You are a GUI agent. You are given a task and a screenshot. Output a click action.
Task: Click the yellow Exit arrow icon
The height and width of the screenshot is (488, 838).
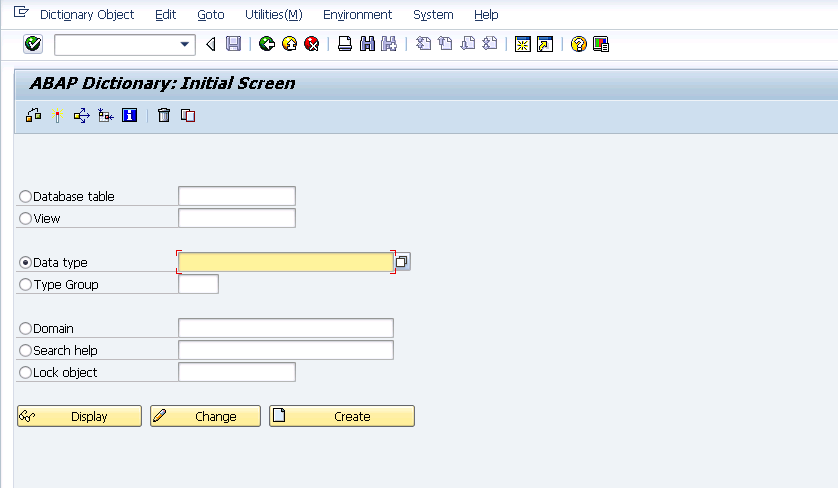pos(289,44)
